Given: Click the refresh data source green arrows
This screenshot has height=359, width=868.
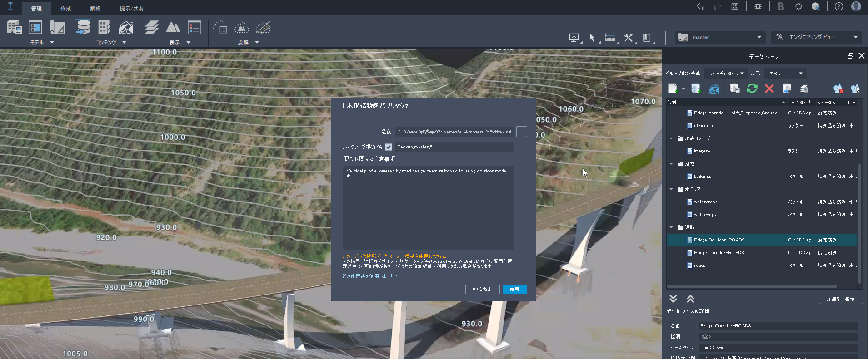Looking at the screenshot, I should click(752, 89).
